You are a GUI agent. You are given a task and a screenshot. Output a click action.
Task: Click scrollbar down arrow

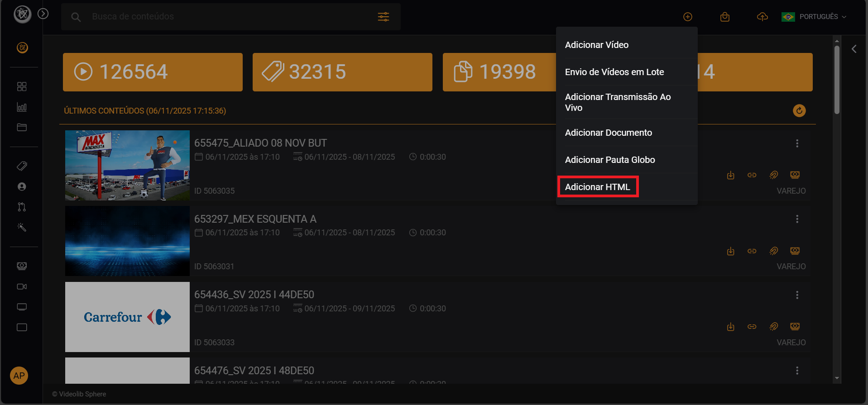coord(837,378)
